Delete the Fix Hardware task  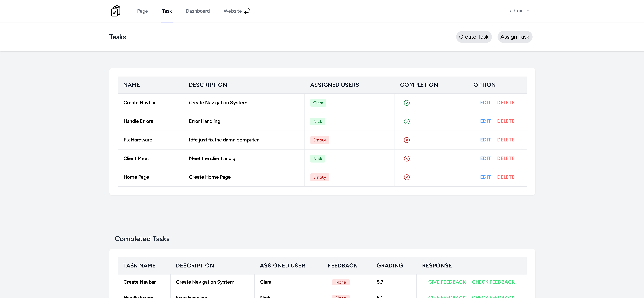(x=505, y=140)
